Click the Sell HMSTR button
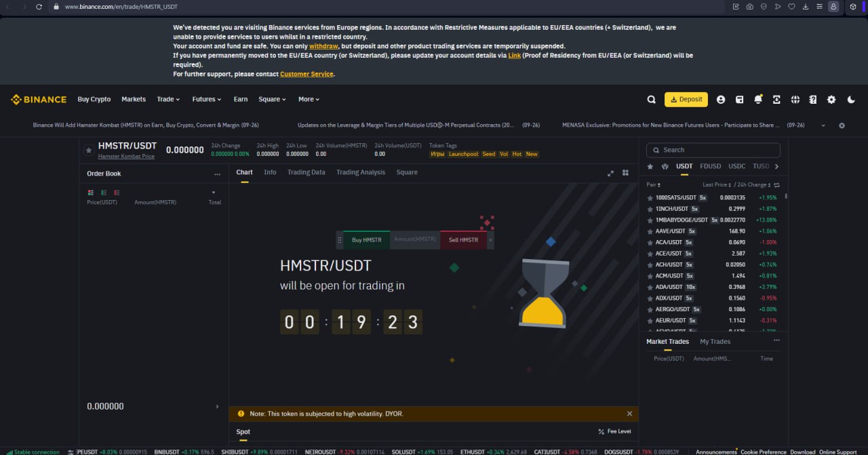Screen dimensions: 868x455 (x=463, y=240)
